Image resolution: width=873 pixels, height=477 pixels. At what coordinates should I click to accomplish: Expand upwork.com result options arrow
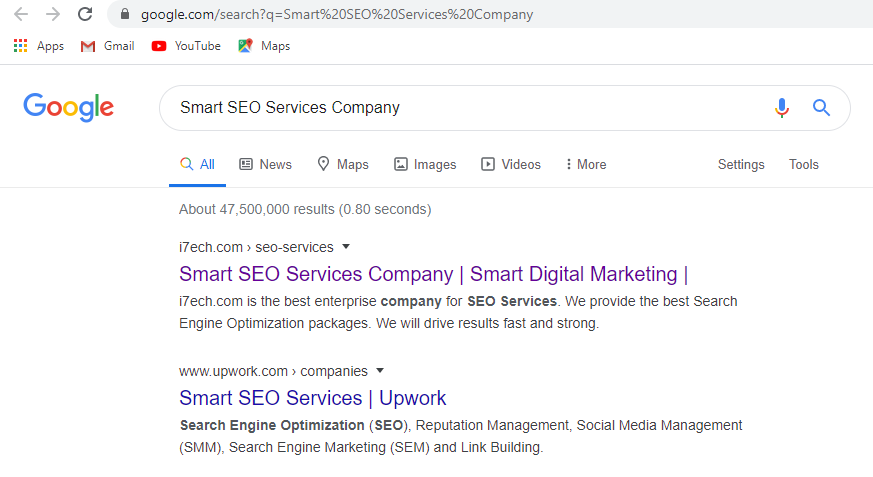click(380, 371)
